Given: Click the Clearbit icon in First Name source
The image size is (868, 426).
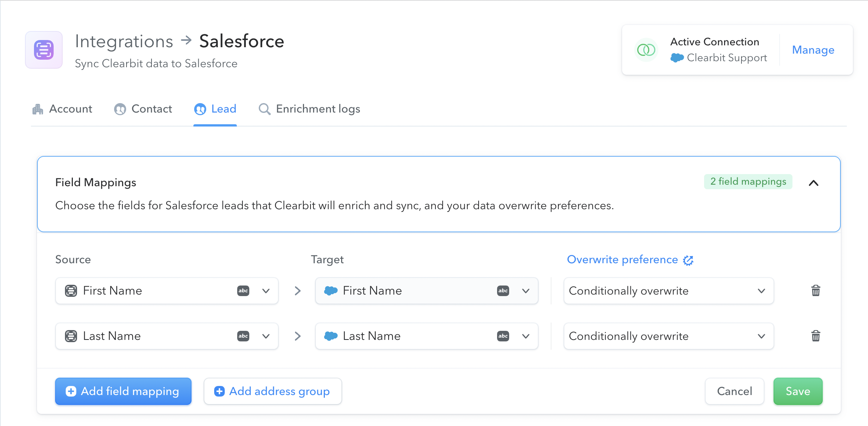Looking at the screenshot, I should click(x=71, y=291).
